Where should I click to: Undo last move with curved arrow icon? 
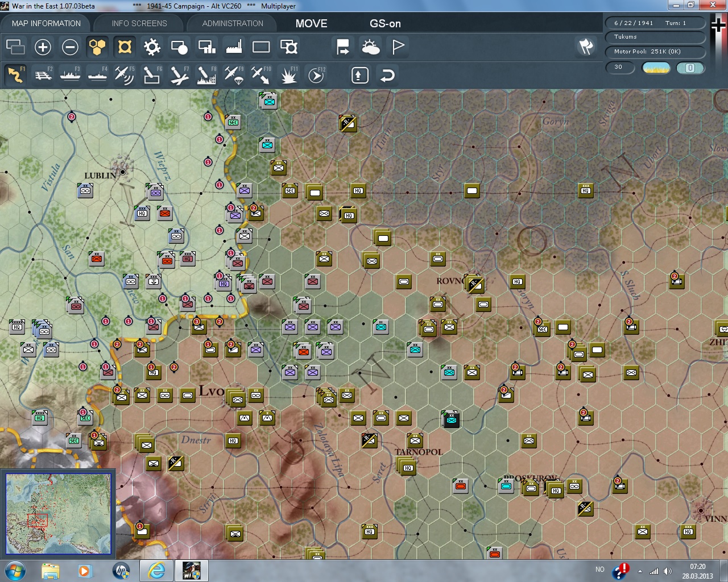[387, 74]
